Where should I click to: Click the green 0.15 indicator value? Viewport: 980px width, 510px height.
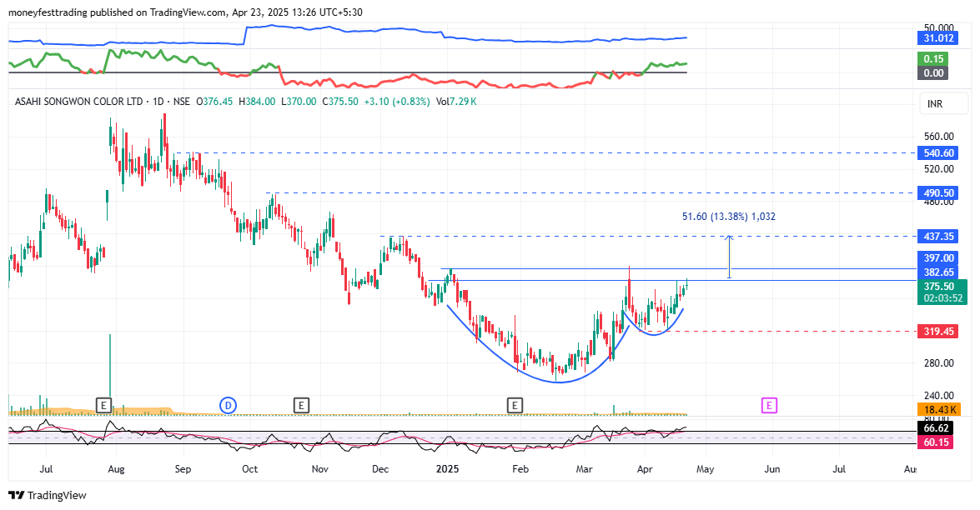pyautogui.click(x=933, y=58)
